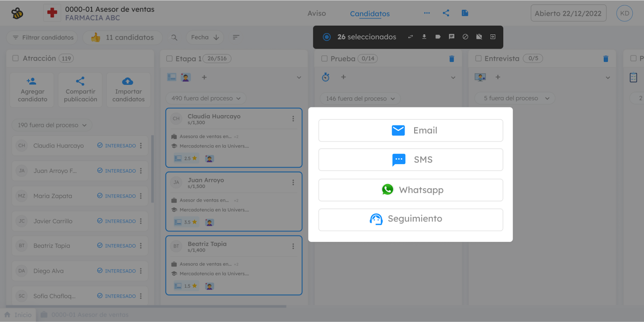
Task: Click the Atracción list vertical scrollbar
Action: pyautogui.click(x=153, y=169)
